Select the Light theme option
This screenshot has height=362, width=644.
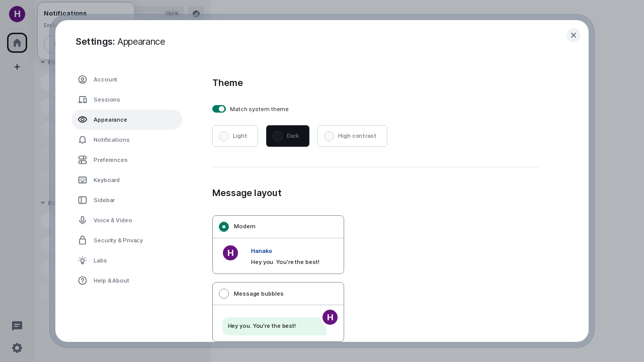[235, 136]
